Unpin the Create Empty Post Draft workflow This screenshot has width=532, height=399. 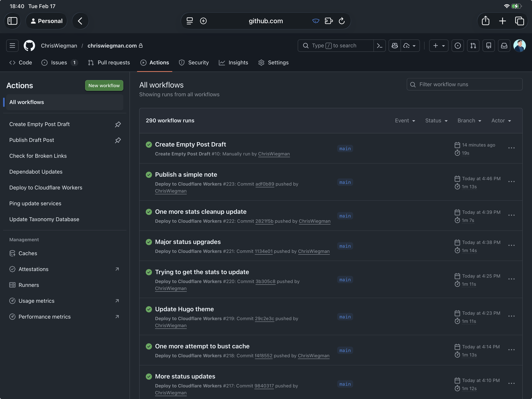118,124
